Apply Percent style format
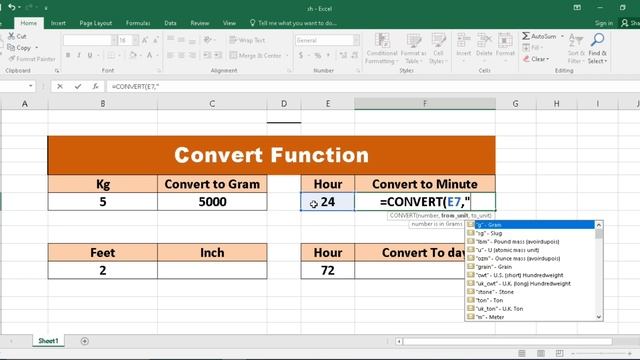 pyautogui.click(x=318, y=55)
